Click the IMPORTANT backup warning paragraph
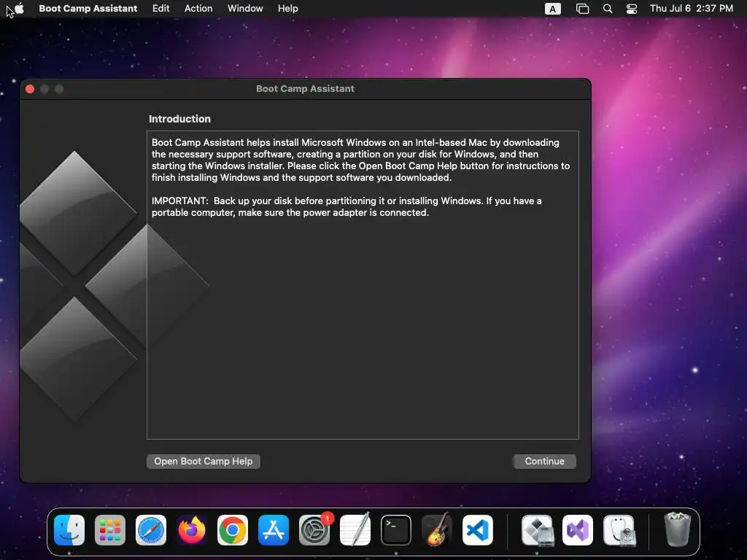This screenshot has height=560, width=747. pos(347,206)
